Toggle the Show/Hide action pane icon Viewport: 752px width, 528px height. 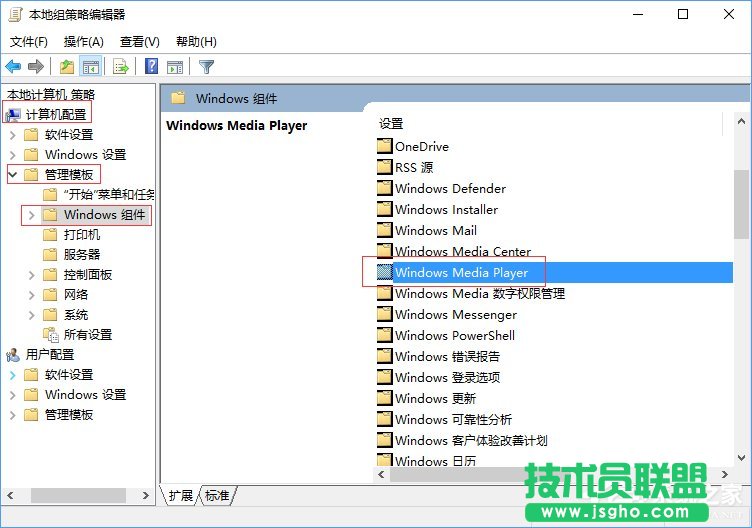pyautogui.click(x=175, y=67)
